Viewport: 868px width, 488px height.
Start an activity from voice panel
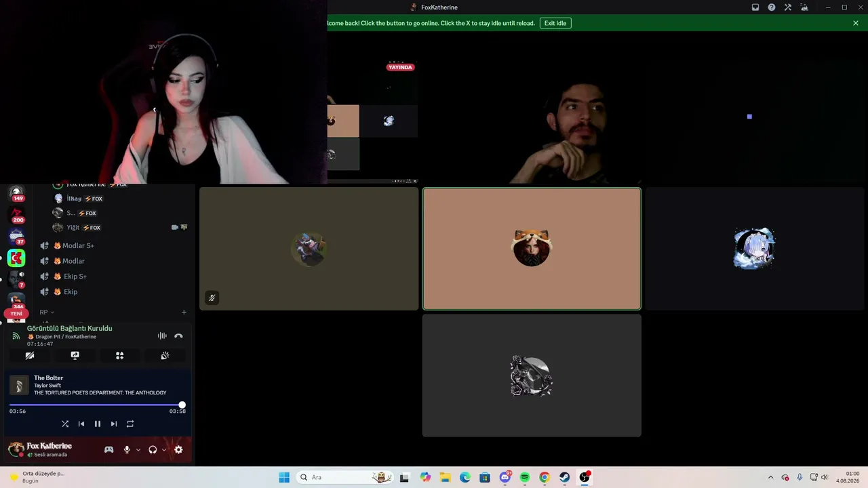(x=119, y=355)
